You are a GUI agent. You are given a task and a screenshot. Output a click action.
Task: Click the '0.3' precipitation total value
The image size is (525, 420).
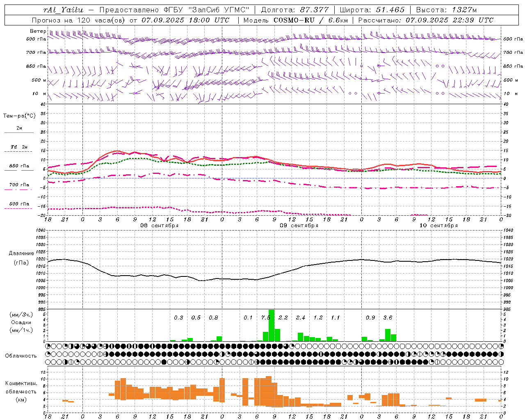pyautogui.click(x=178, y=317)
